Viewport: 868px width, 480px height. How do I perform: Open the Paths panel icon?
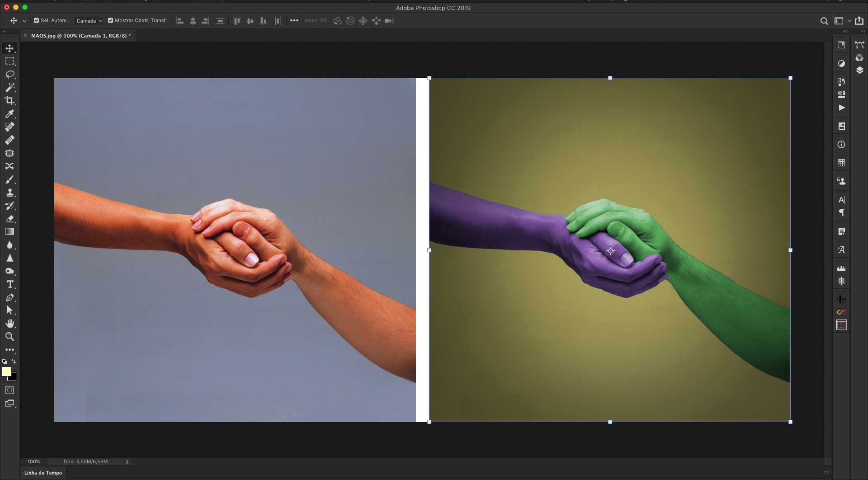(x=859, y=45)
